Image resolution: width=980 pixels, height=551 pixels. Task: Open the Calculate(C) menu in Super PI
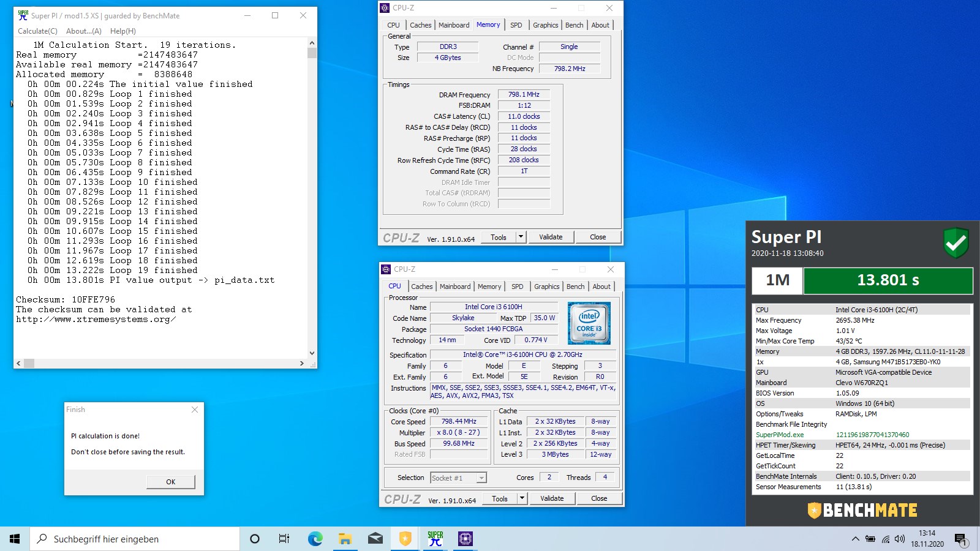point(37,31)
